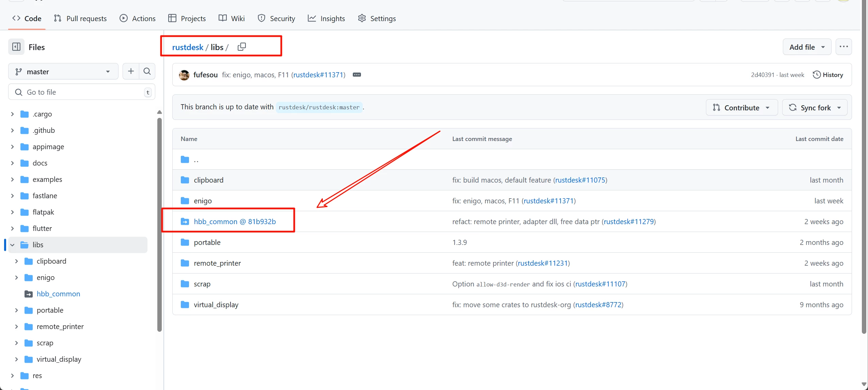Open the Add file dropdown
The height and width of the screenshot is (390, 868).
(x=807, y=47)
